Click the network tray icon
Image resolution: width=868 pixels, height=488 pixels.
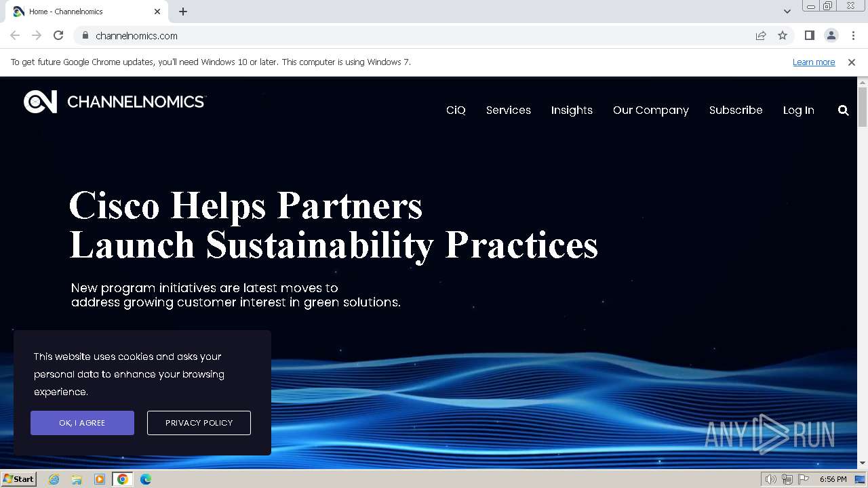coord(787,479)
